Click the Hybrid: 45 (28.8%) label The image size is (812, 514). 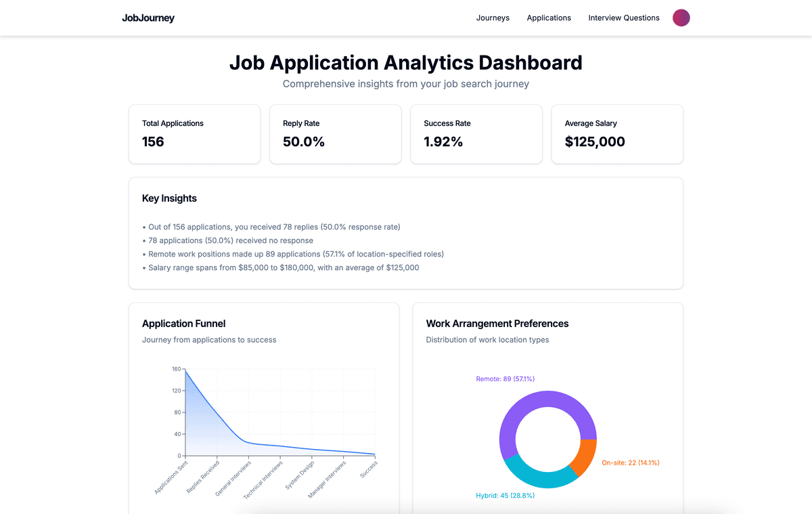pos(505,495)
